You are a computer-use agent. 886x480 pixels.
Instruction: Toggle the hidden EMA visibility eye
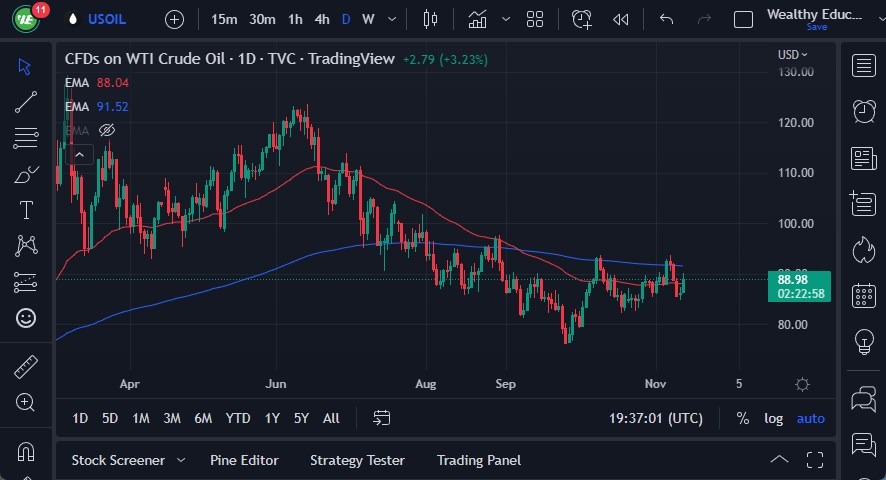(x=108, y=130)
